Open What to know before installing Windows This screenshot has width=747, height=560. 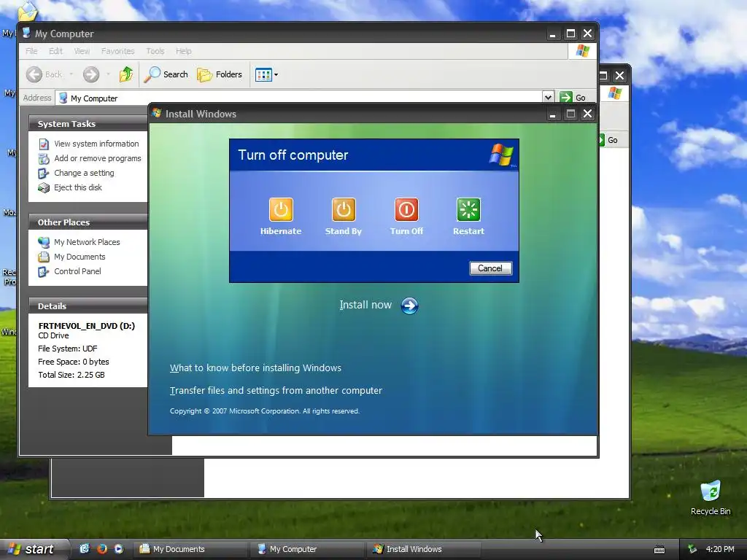(255, 367)
